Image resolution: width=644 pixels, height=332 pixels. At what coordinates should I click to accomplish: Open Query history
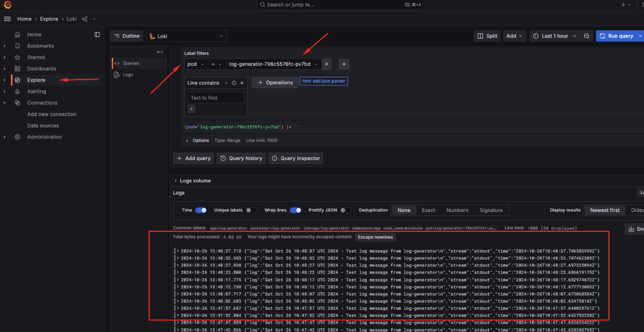(x=241, y=158)
